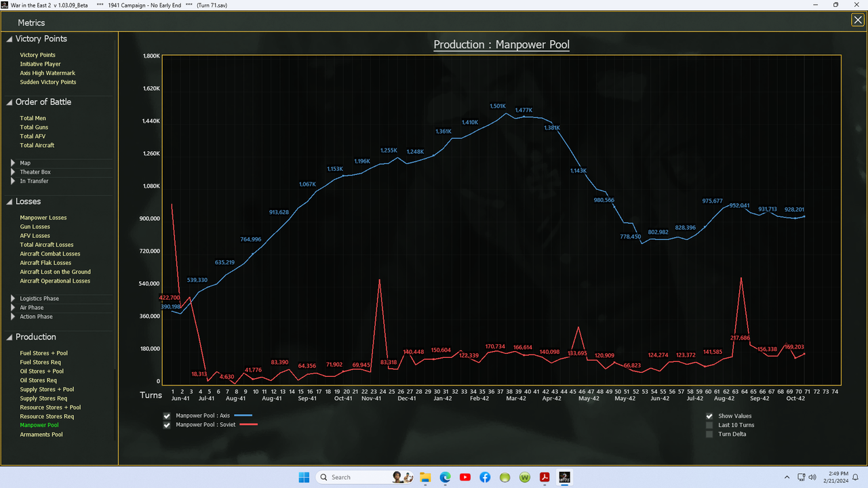Open the Initiative Player metric

pos(41,64)
